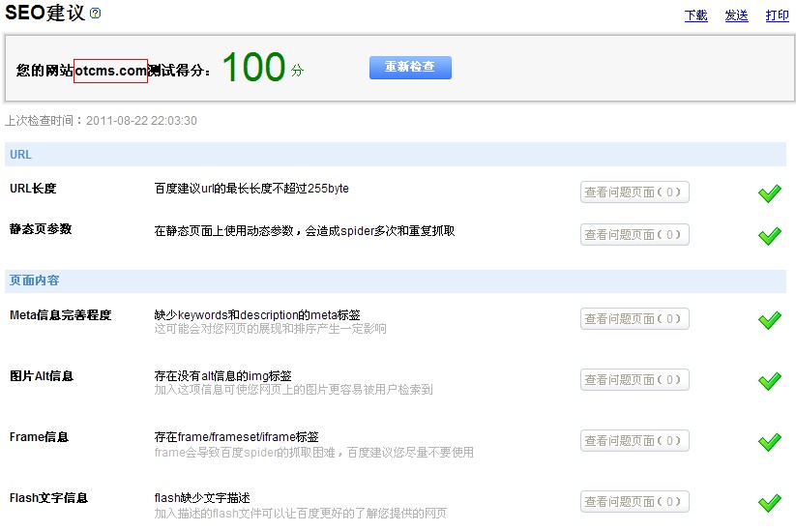Click the help question mark icon beside SEO建议
This screenshot has height=532, width=796.
pyautogui.click(x=95, y=14)
